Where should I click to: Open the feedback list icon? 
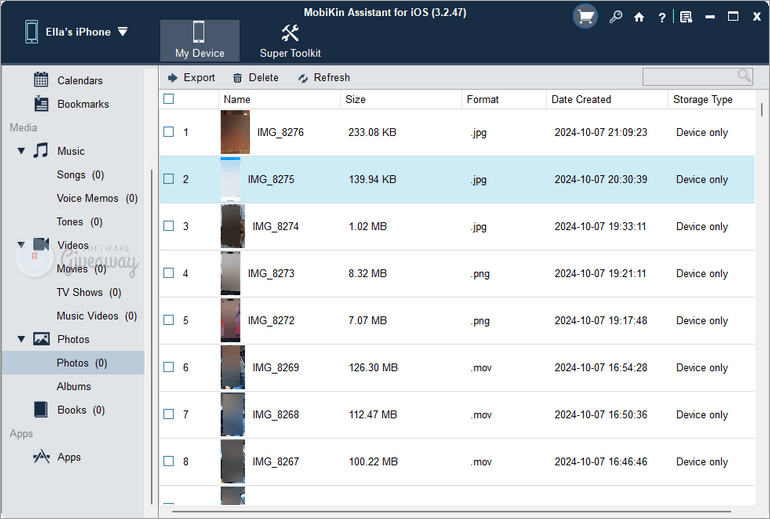[686, 17]
